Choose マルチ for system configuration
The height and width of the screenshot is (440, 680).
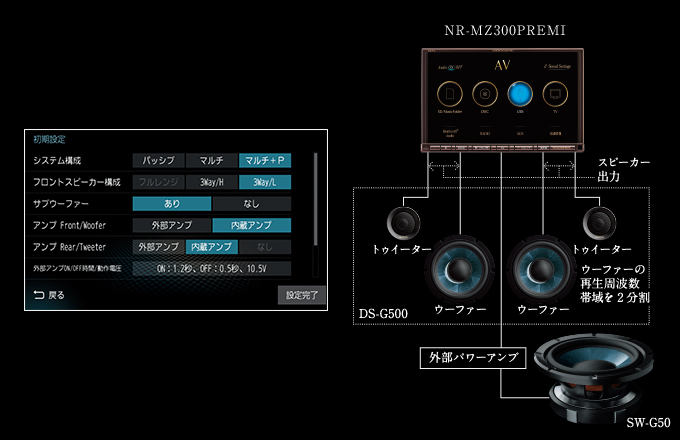211,160
